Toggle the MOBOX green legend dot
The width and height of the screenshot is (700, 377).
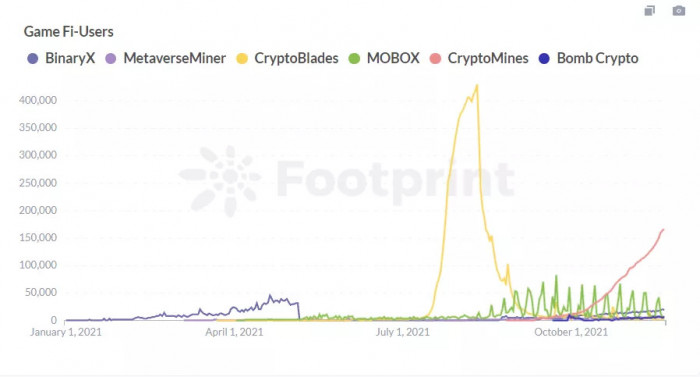(x=354, y=59)
